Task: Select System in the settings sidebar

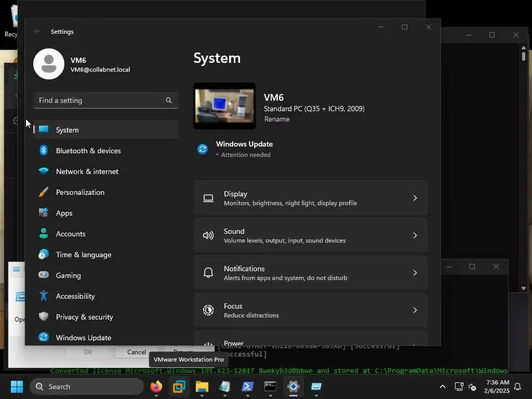Action: tap(106, 129)
